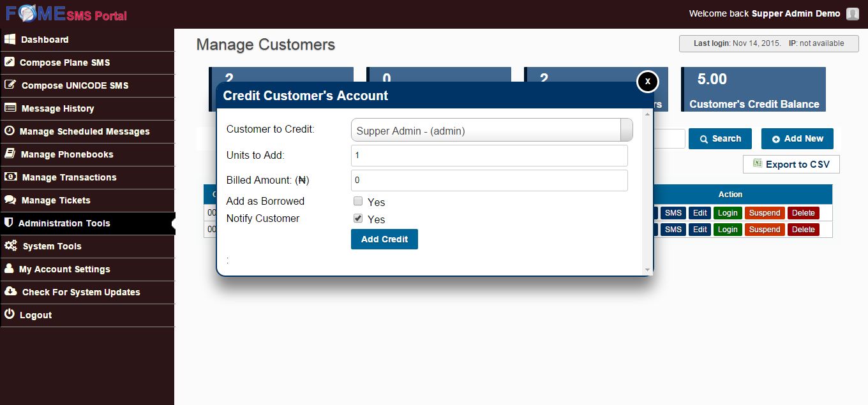Click the Message History list icon
The width and height of the screenshot is (868, 405).
10,108
